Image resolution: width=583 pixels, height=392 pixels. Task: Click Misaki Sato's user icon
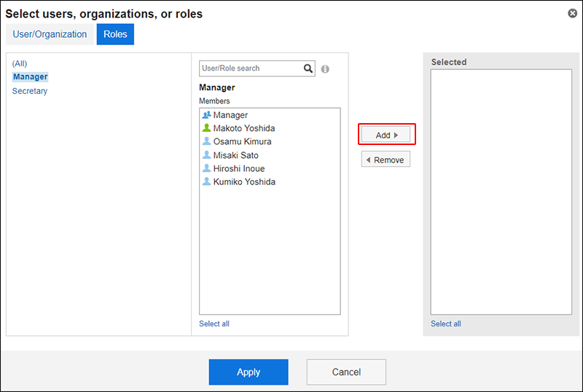[206, 154]
